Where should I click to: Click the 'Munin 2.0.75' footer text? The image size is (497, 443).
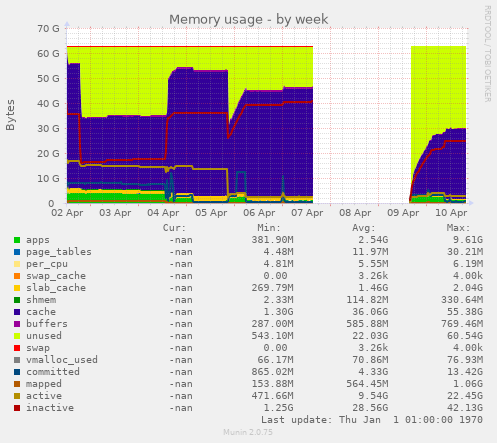(248, 432)
